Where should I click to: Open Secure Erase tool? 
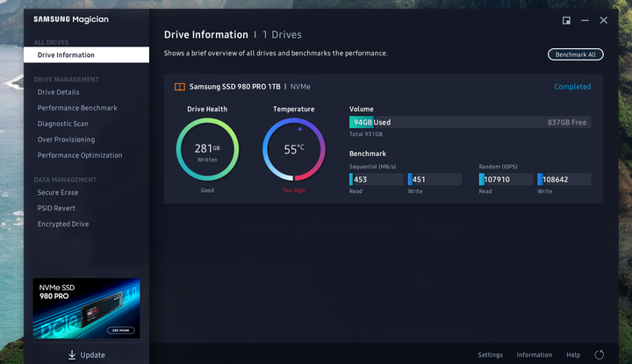(58, 192)
